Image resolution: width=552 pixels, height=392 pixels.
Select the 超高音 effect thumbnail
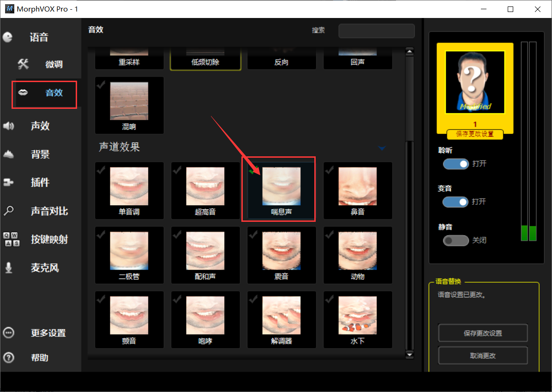205,186
